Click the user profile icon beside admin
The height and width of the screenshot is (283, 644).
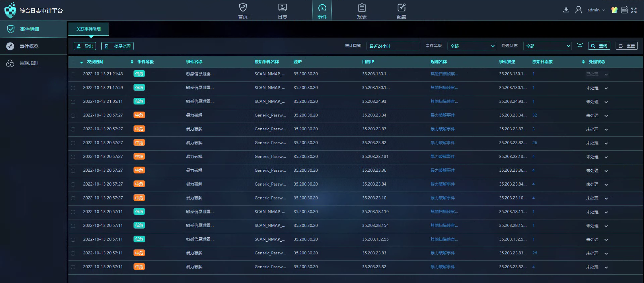[x=578, y=10]
